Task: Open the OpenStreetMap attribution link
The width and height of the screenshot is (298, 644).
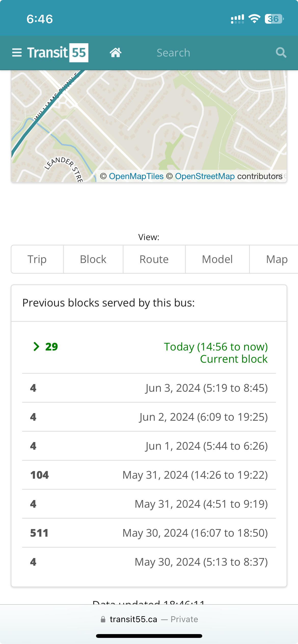Action: coord(205,176)
